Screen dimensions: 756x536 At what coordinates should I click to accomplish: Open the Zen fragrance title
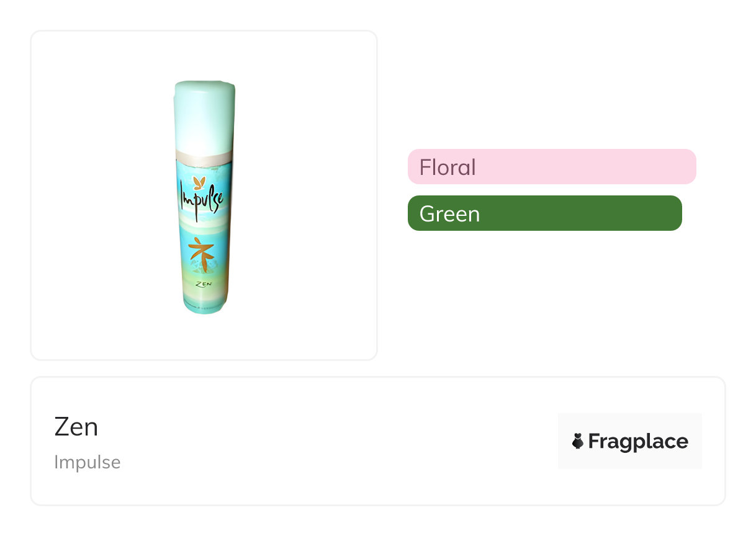click(76, 427)
